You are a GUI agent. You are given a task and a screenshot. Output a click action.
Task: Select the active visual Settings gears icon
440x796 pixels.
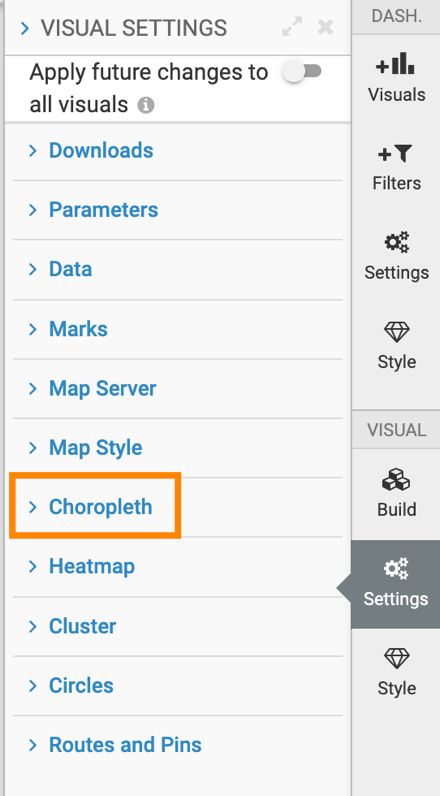pyautogui.click(x=396, y=568)
